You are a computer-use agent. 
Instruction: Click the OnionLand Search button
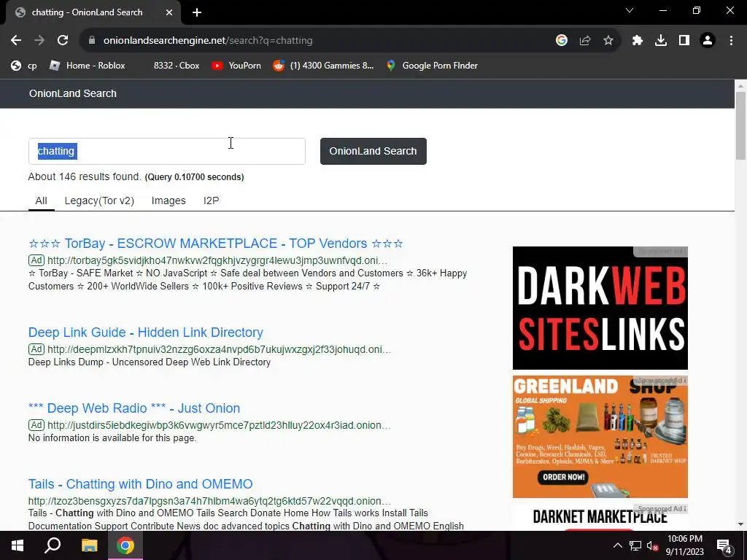(373, 152)
